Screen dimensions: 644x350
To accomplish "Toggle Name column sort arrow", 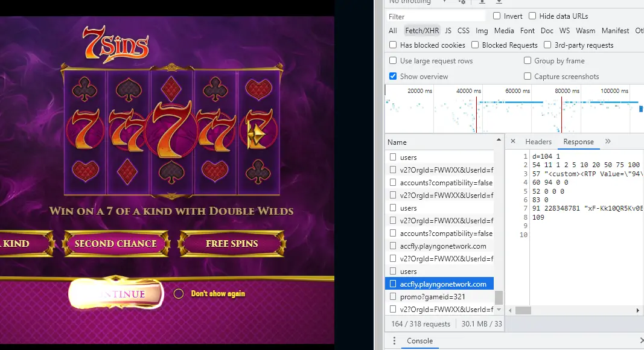I will 499,140.
